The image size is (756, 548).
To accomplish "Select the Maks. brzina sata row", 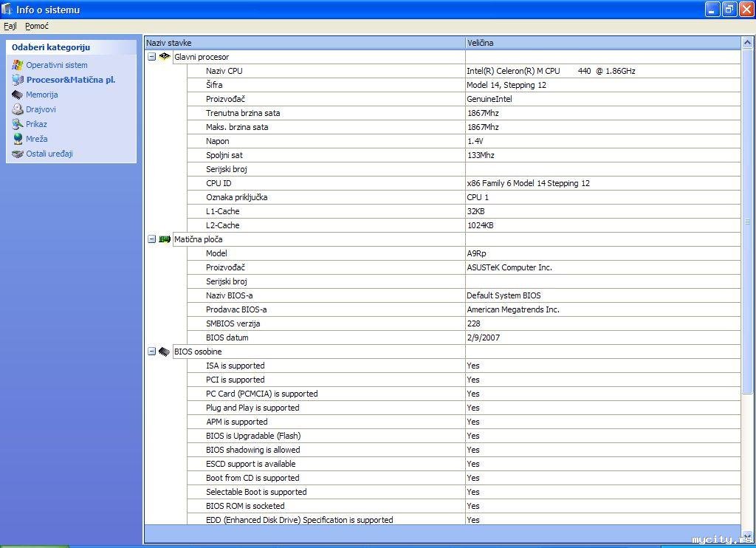I will pos(464,127).
